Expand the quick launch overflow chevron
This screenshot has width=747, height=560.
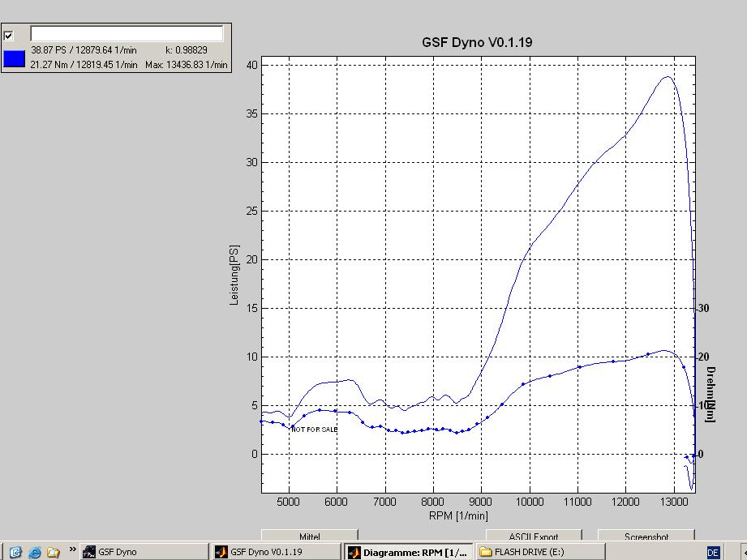(x=72, y=549)
